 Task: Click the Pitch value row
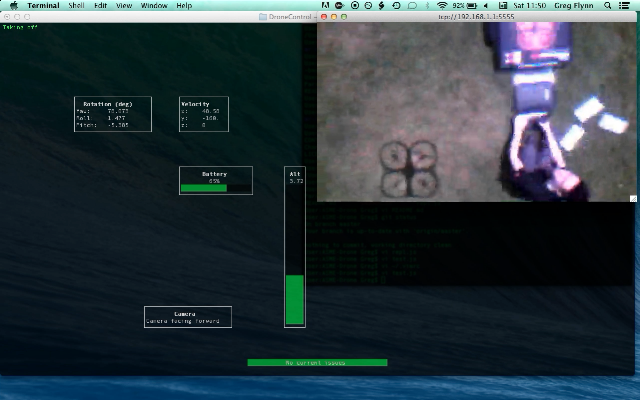[103, 125]
